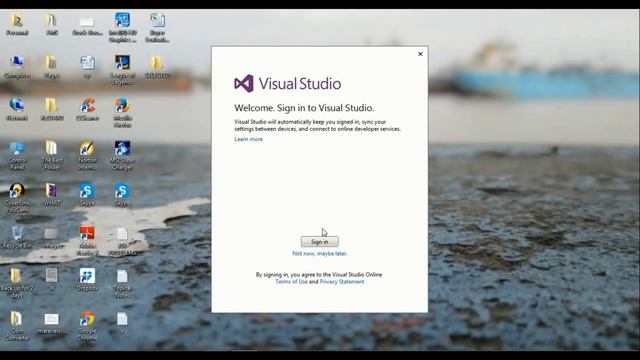Select the WHAT archive icon
This screenshot has width=640, height=360.
[x=52, y=194]
